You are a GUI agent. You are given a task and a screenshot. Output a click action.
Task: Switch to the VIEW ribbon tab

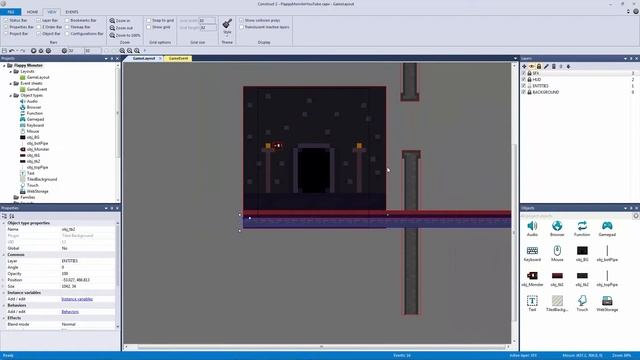tap(51, 12)
